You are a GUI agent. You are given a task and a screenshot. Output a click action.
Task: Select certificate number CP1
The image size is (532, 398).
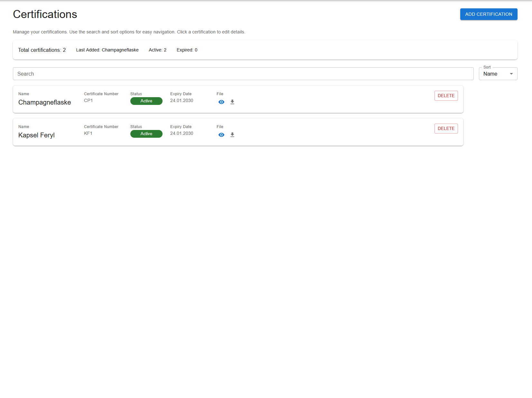pos(88,101)
